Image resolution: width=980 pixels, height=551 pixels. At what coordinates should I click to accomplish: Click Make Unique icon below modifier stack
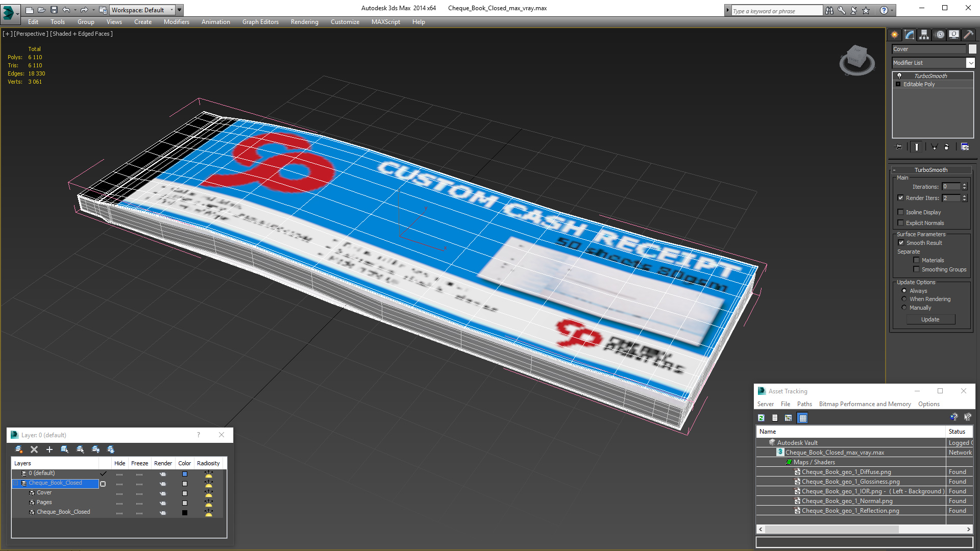pos(935,147)
